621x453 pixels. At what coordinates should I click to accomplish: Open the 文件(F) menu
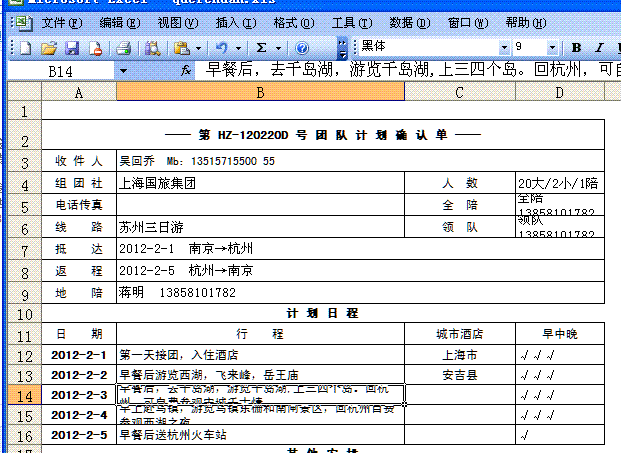(x=62, y=23)
